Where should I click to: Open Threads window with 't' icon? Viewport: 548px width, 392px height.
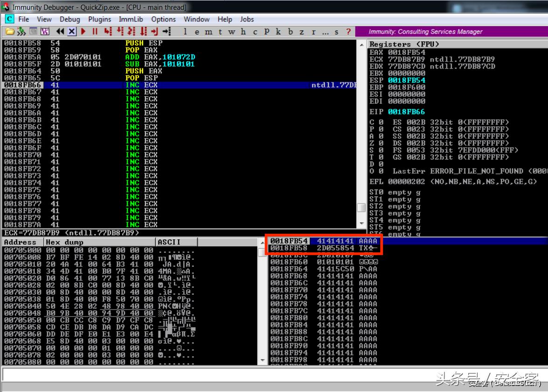coord(220,32)
